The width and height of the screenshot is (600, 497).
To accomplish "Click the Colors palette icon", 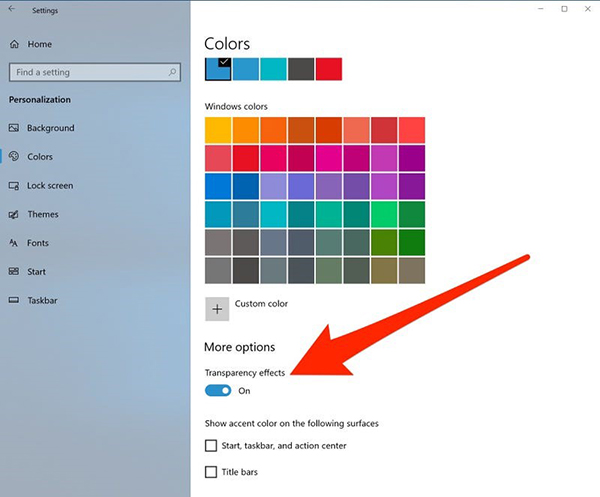I will point(14,157).
